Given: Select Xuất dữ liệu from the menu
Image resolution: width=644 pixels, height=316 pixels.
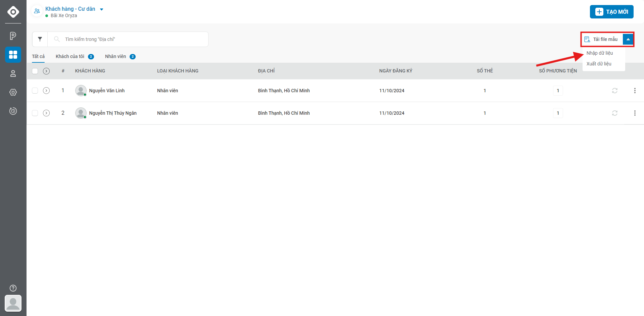Looking at the screenshot, I should click(599, 64).
